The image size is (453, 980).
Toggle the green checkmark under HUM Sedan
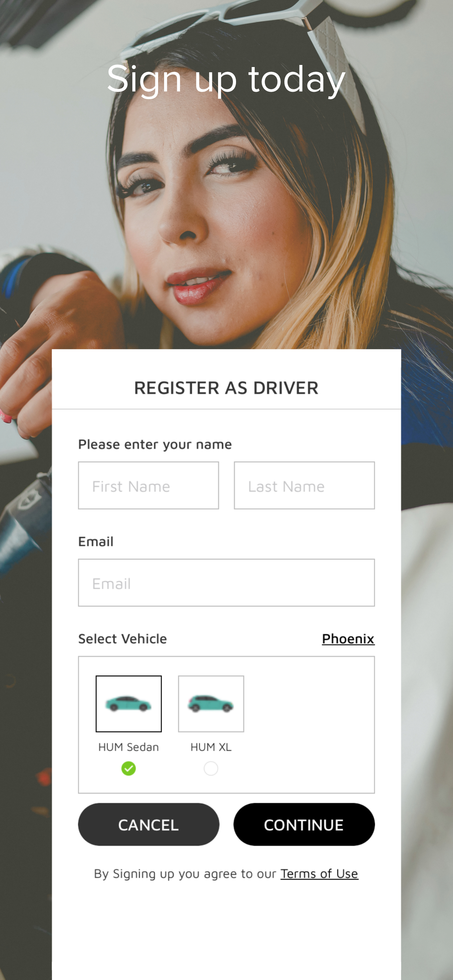[128, 768]
